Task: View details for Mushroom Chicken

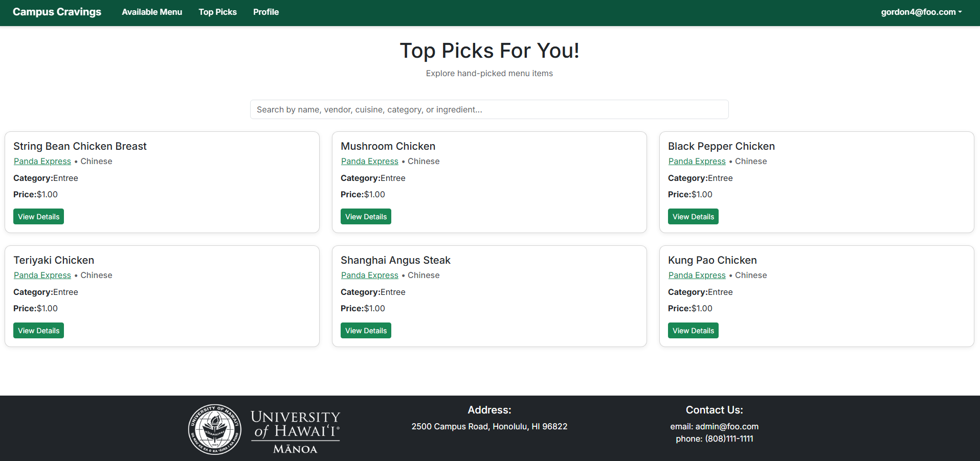Action: [366, 217]
